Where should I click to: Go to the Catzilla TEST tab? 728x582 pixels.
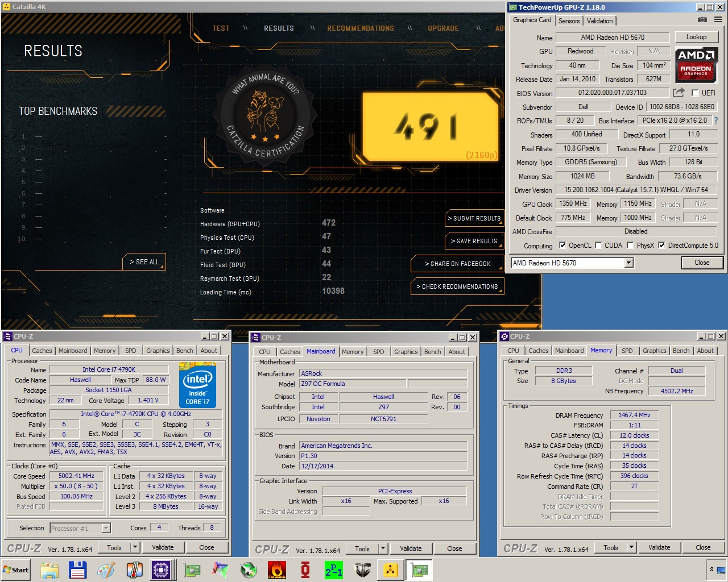point(221,28)
